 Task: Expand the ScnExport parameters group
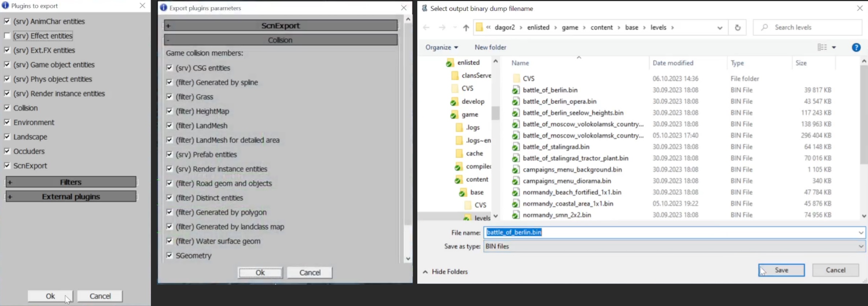click(x=281, y=26)
